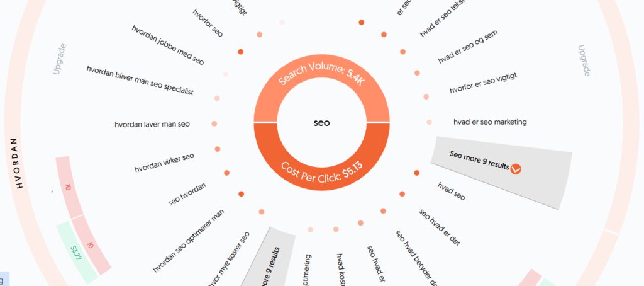The image size is (644, 286).
Task: Click the hvordan jobbe med seo keyword
Action: point(168,45)
